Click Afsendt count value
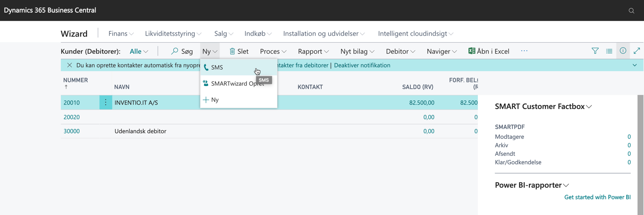 point(629,154)
